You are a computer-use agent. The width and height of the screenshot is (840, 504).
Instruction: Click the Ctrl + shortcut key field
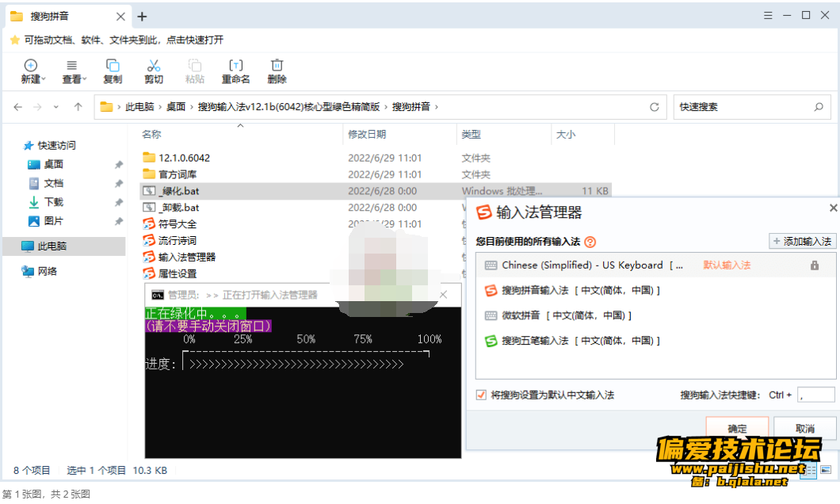pos(816,395)
